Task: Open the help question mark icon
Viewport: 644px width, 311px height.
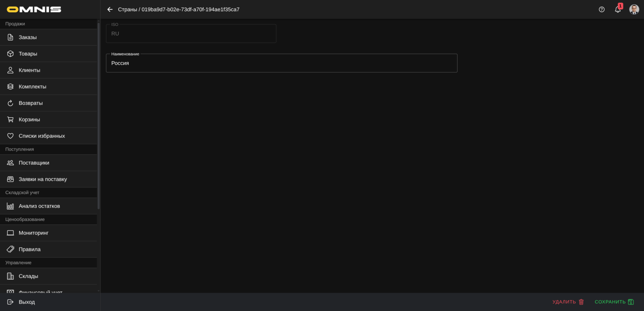Action: [x=602, y=9]
